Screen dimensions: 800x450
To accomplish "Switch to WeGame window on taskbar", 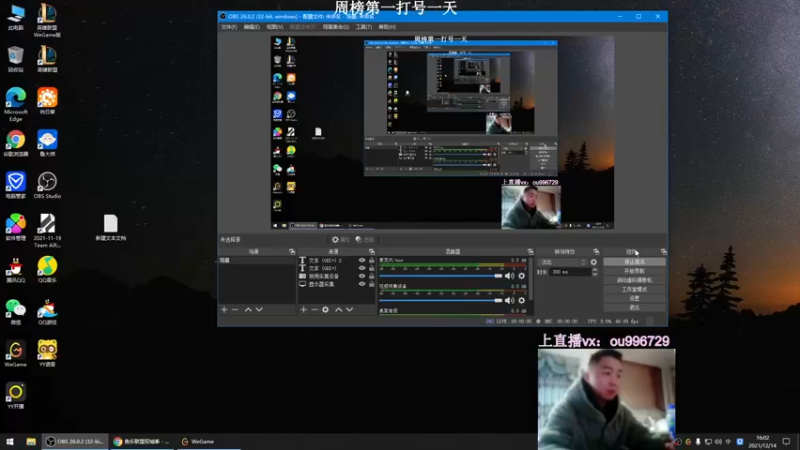I will pyautogui.click(x=209, y=441).
